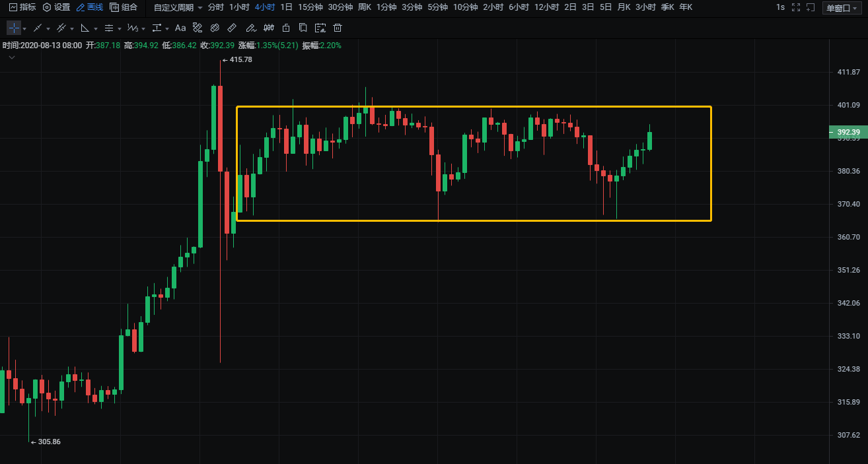Image resolution: width=868 pixels, height=464 pixels.
Task: Select the crosshair cursor tool
Action: (14, 28)
